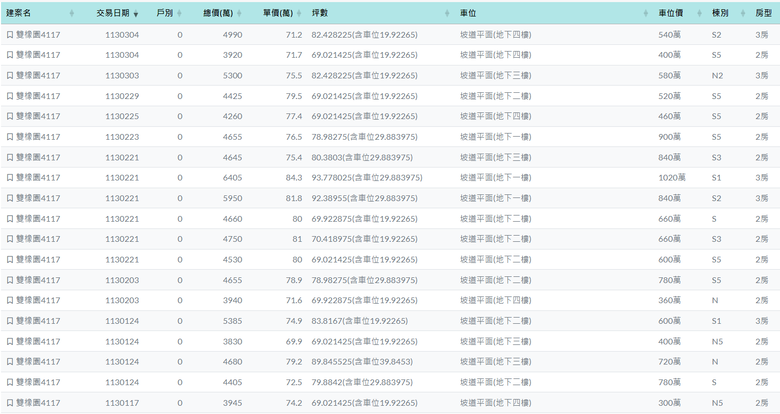Viewport: 780px width, 414px height.
Task: Select parking price cell 900萬
Action: coord(670,137)
